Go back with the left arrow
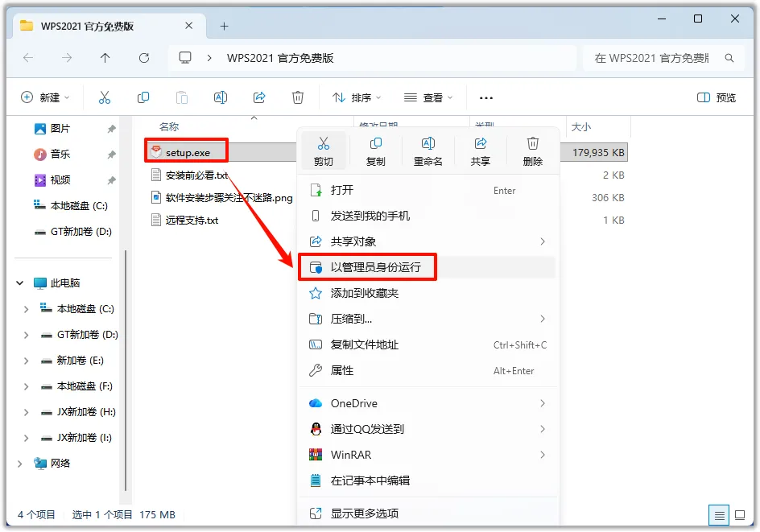The width and height of the screenshot is (760, 532). pos(28,58)
